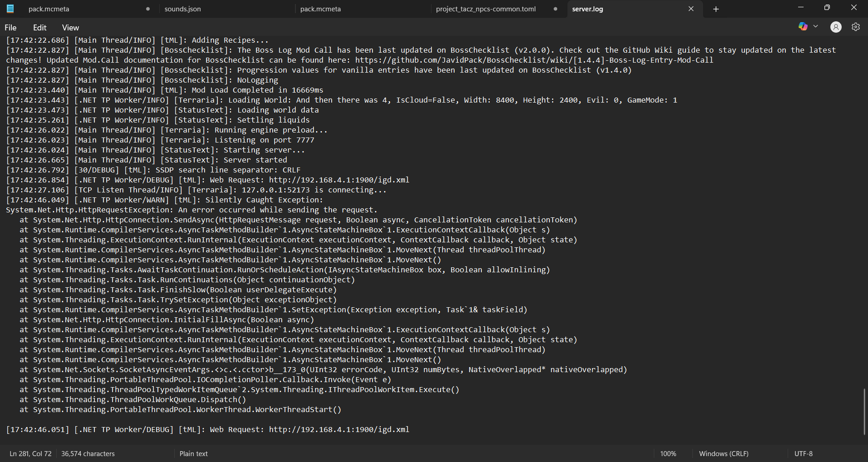Click unsaved-changes dot on the first pack.mcmeta tab
This screenshot has width=868, height=462.
[x=148, y=9]
